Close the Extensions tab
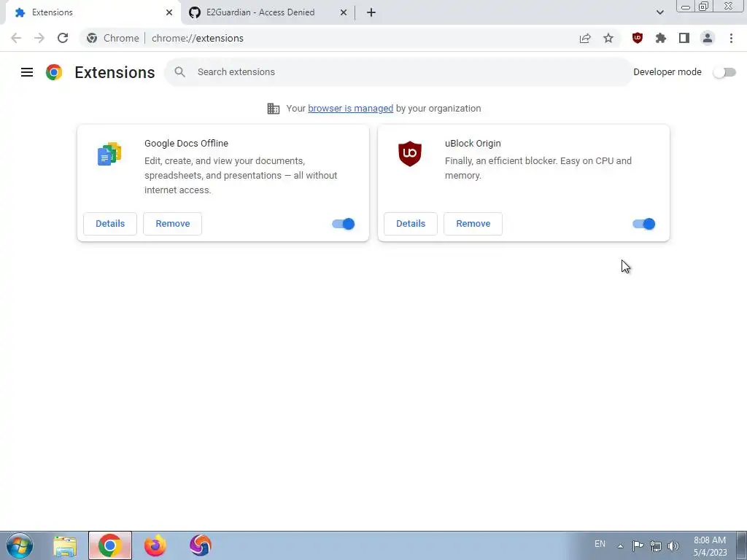The image size is (747, 560). tap(169, 12)
